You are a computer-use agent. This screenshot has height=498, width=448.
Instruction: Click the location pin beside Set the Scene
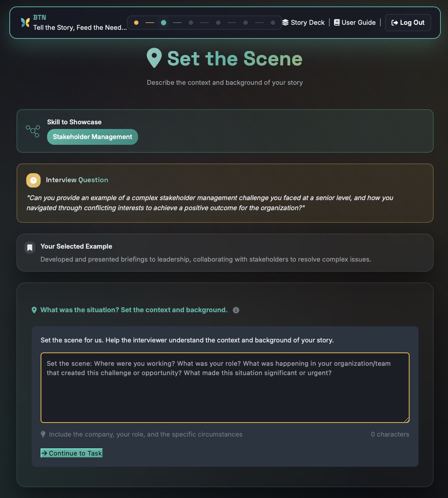pyautogui.click(x=154, y=57)
